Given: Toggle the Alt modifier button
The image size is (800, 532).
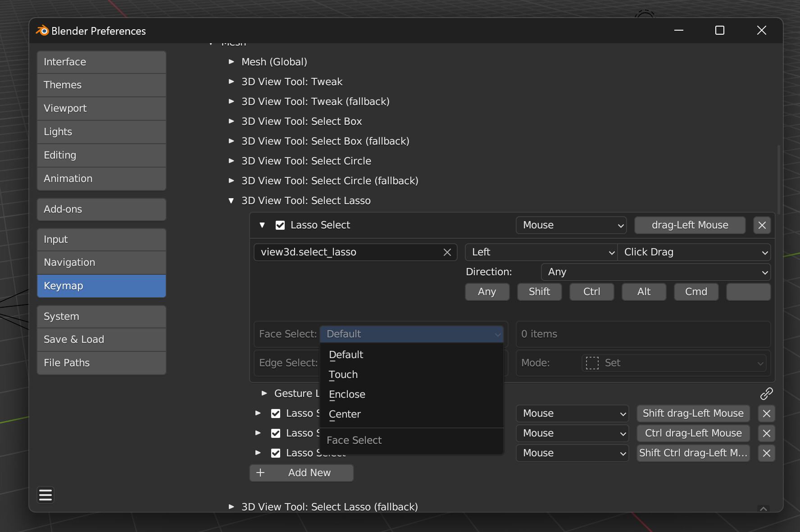Looking at the screenshot, I should (644, 292).
